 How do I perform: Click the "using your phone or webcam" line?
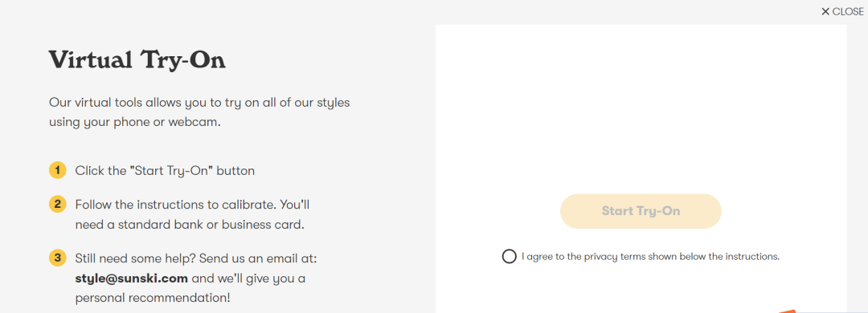[135, 122]
